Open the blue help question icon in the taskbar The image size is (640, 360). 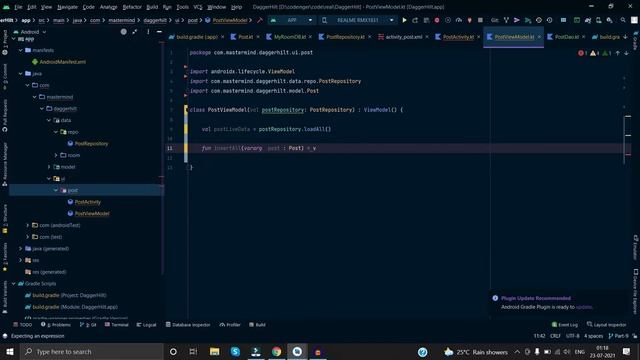[422, 352]
